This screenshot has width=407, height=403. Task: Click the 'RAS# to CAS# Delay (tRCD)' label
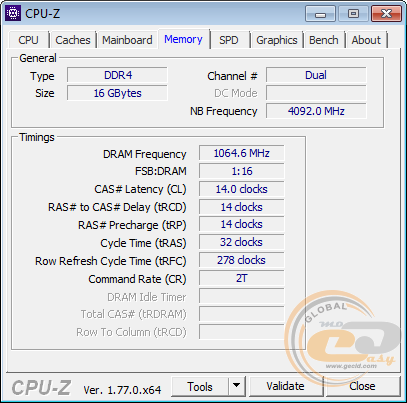click(x=117, y=207)
